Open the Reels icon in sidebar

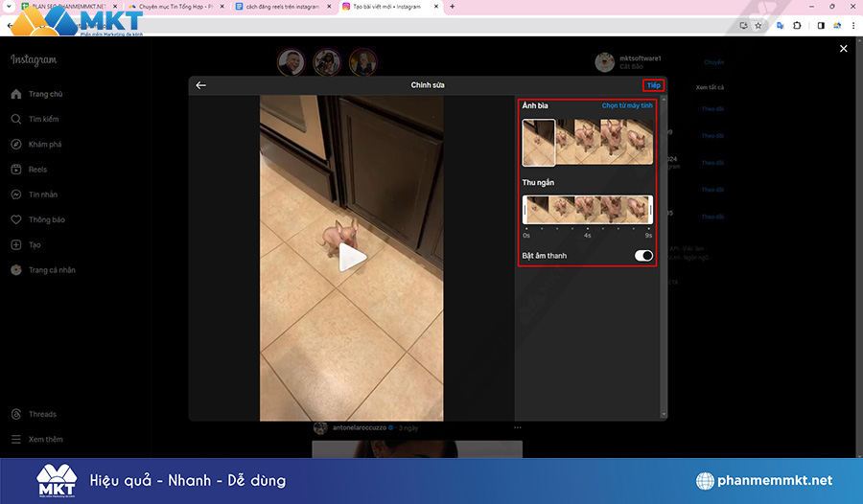[16, 170]
